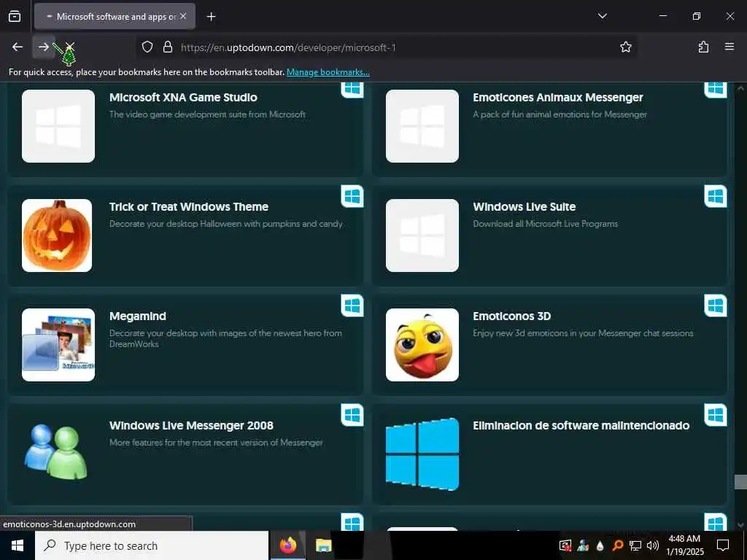The height and width of the screenshot is (560, 747).
Task: Click Windows badge on Live Messenger 2008 card
Action: (352, 415)
